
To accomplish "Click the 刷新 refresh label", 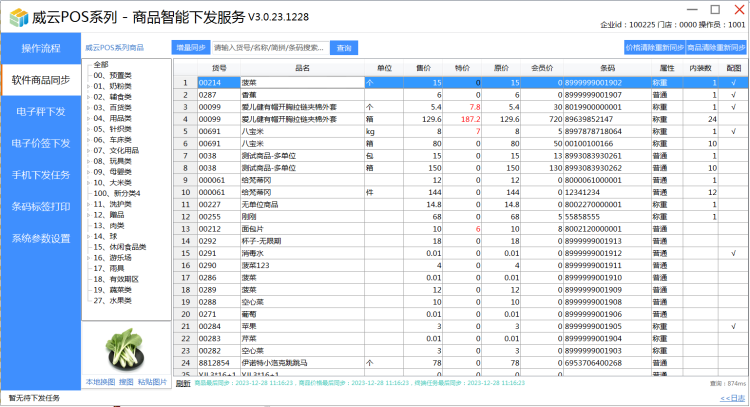I will tap(183, 383).
